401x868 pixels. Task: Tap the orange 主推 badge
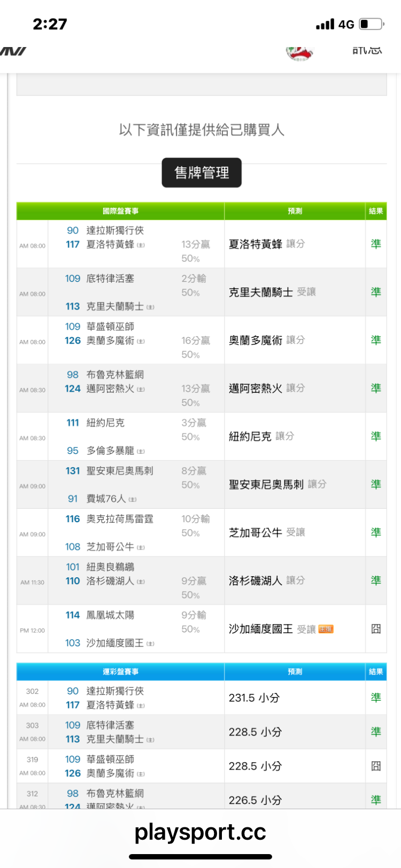click(326, 629)
